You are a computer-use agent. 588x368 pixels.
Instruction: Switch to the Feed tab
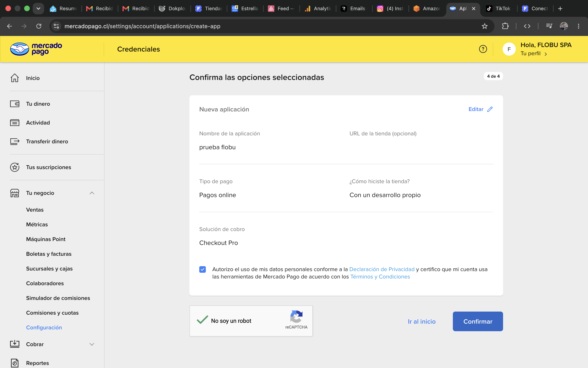[x=282, y=9]
